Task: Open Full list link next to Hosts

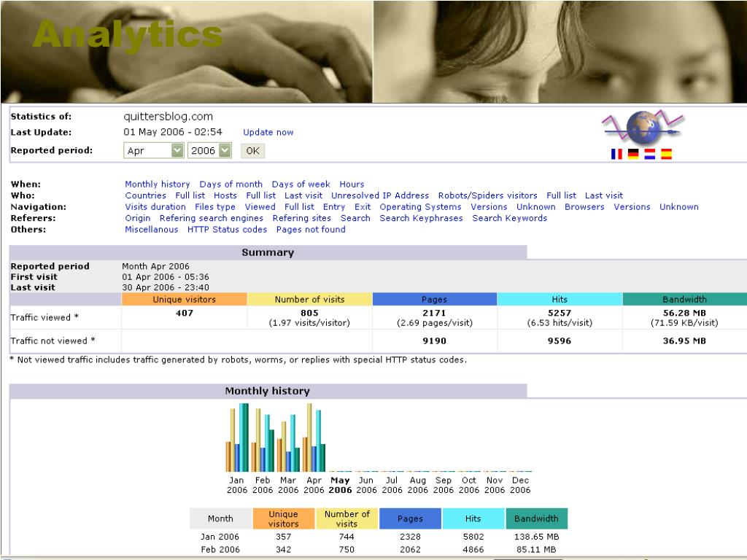Action: [x=260, y=195]
